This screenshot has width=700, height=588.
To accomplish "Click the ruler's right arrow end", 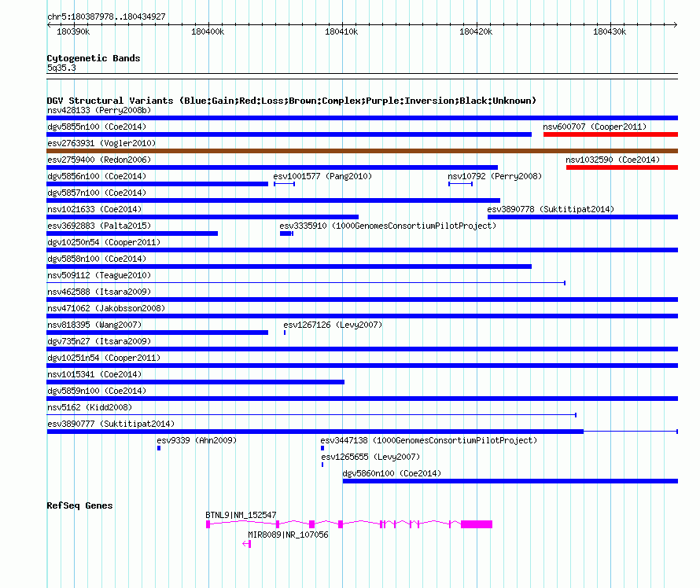I will pyautogui.click(x=676, y=25).
